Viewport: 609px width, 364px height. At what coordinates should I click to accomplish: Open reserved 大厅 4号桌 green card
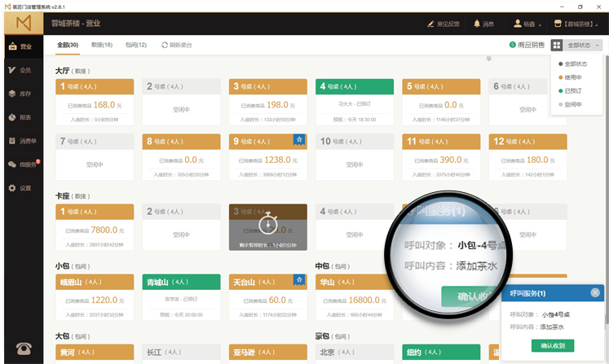click(x=355, y=102)
